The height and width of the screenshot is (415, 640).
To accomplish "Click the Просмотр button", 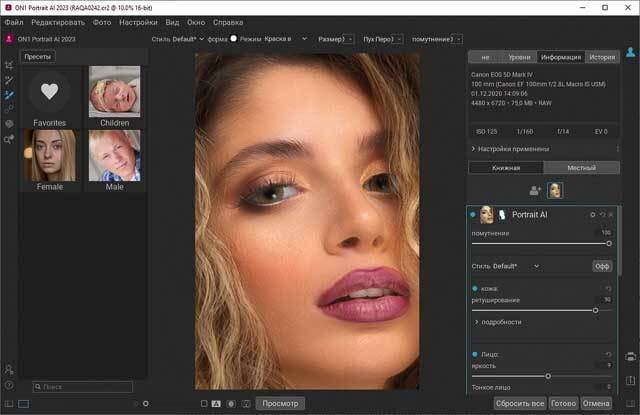I will [280, 404].
